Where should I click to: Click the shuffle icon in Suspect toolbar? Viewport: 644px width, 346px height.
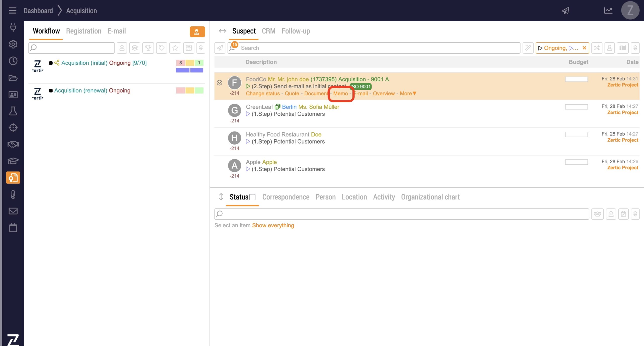(596, 48)
